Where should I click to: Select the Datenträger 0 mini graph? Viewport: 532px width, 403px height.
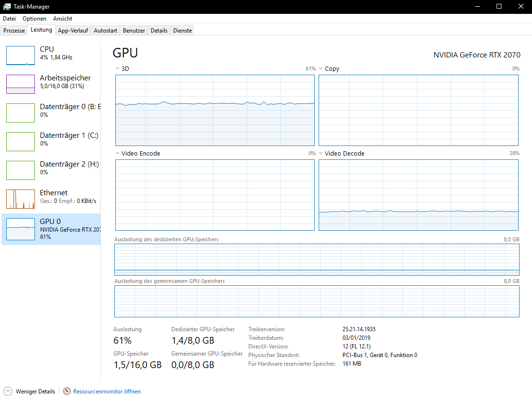21,113
